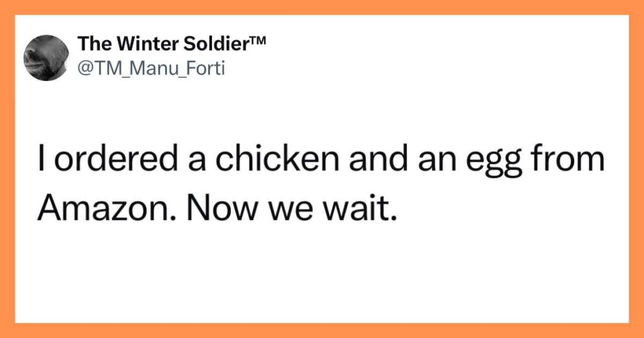Click the orange border at the top edge

(x=322, y=6)
